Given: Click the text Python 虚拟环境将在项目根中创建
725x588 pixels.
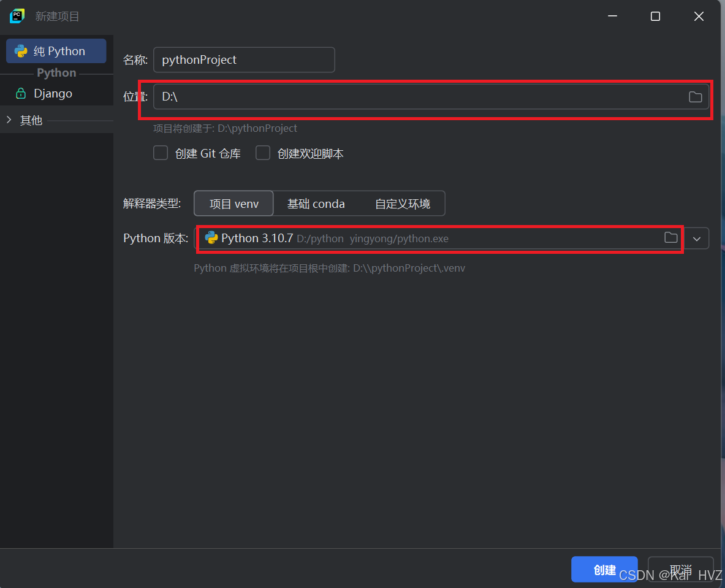Looking at the screenshot, I should pos(329,269).
